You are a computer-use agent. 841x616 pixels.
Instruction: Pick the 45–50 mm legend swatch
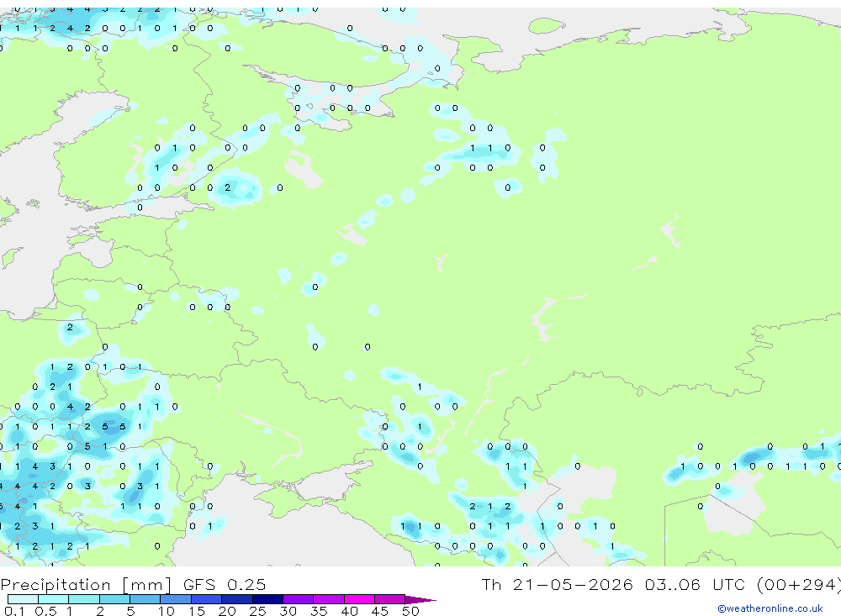coord(389,599)
